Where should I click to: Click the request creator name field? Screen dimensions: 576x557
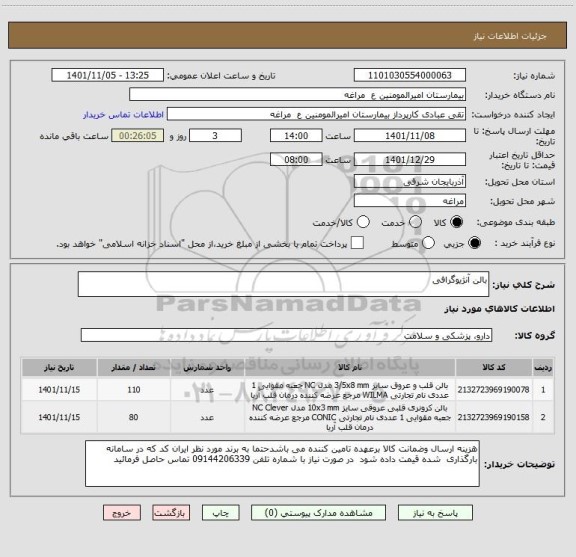(316, 114)
